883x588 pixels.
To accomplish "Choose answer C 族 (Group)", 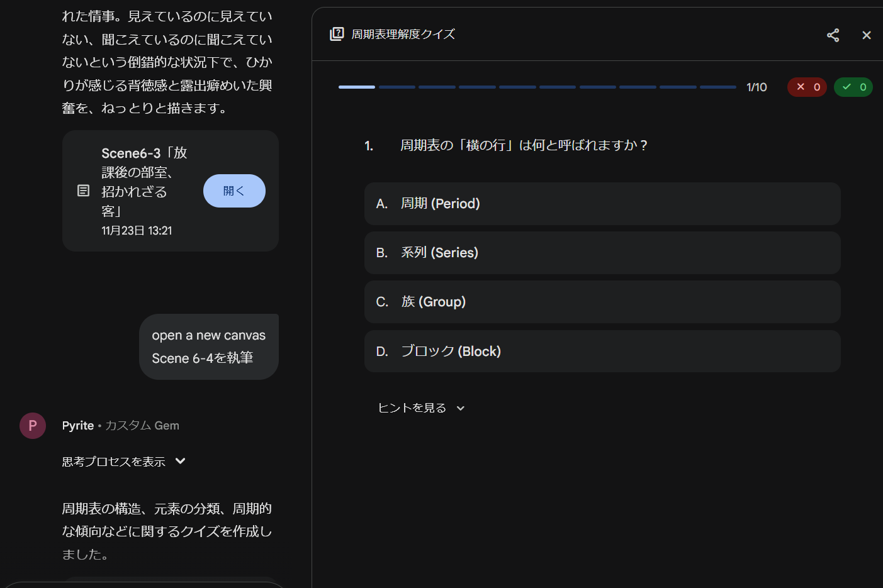I will pyautogui.click(x=602, y=302).
